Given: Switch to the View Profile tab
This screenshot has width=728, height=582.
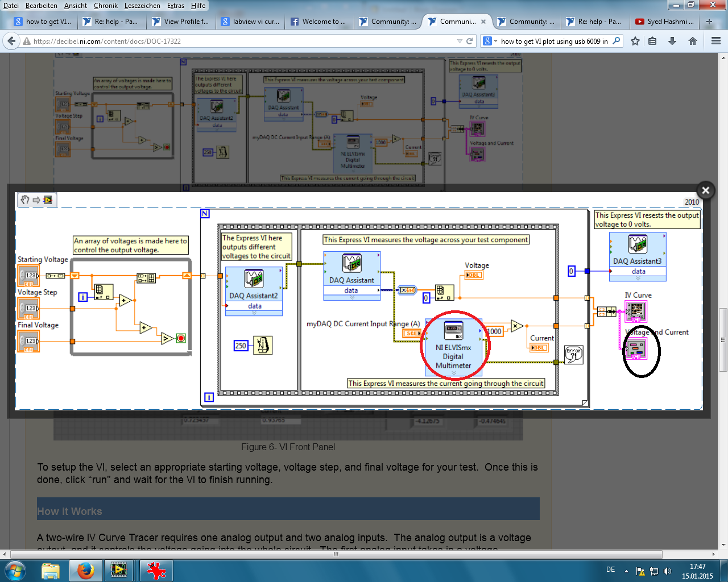Looking at the screenshot, I should 181,22.
